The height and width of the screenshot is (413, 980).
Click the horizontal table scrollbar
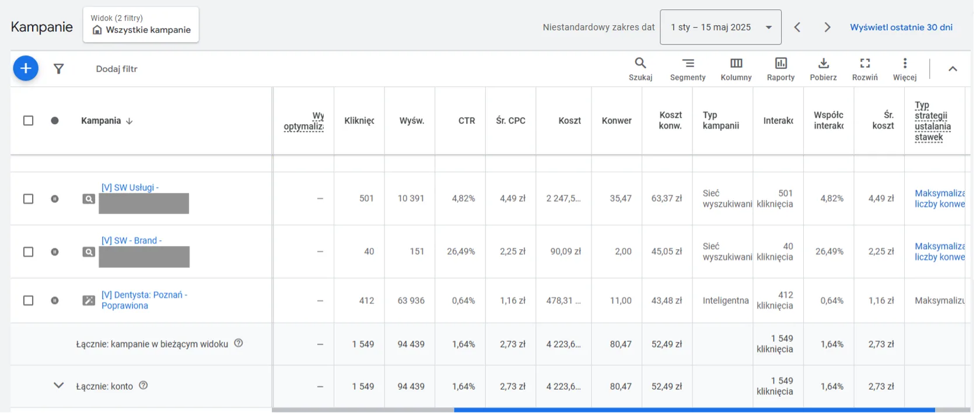click(x=694, y=410)
